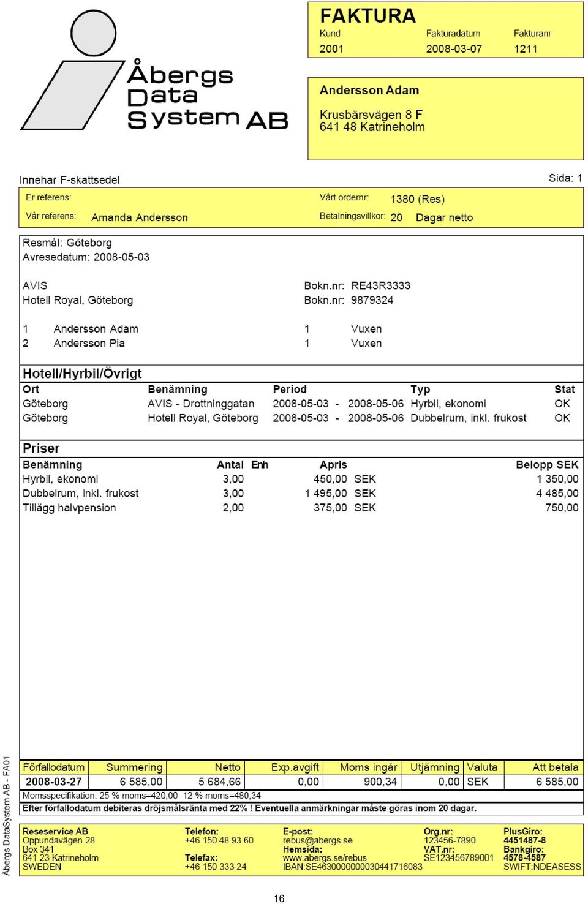Click unit price 1 495,00
The height and width of the screenshot is (904, 588).
(326, 494)
